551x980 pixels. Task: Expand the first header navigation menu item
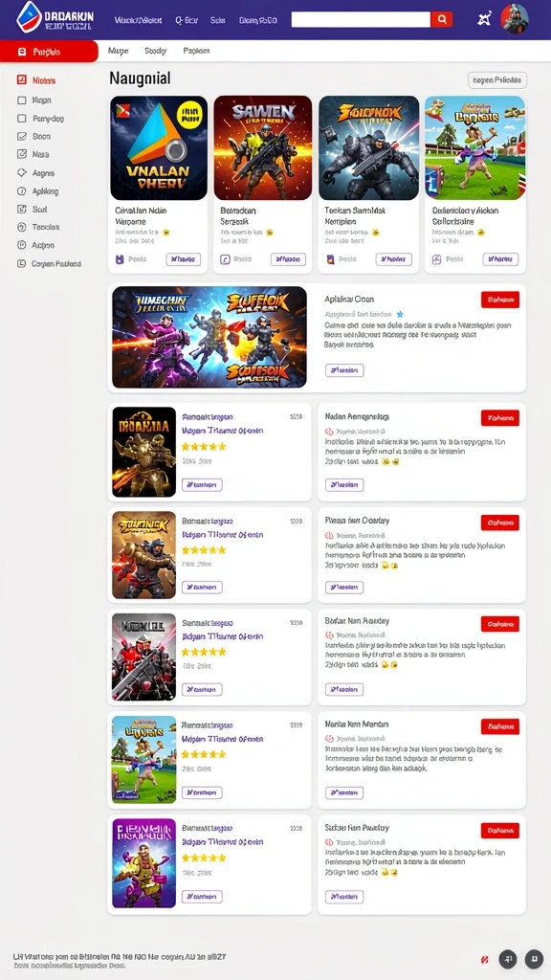point(138,20)
